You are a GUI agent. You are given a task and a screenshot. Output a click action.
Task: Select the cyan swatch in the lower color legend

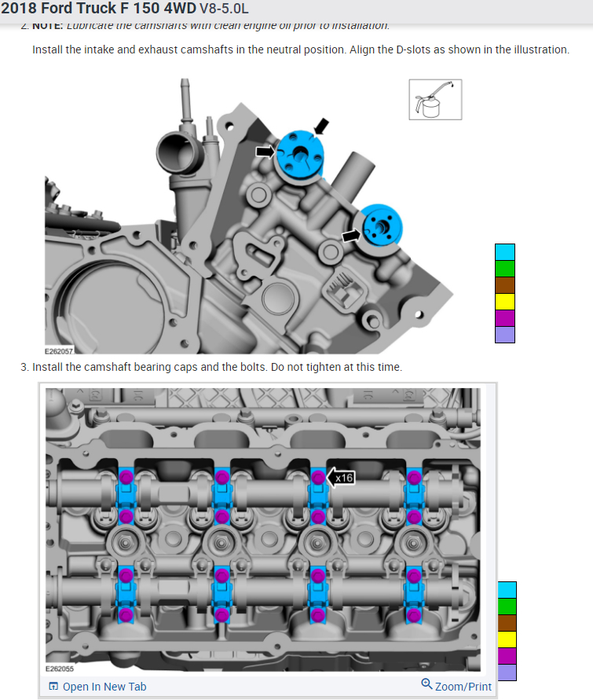click(507, 590)
